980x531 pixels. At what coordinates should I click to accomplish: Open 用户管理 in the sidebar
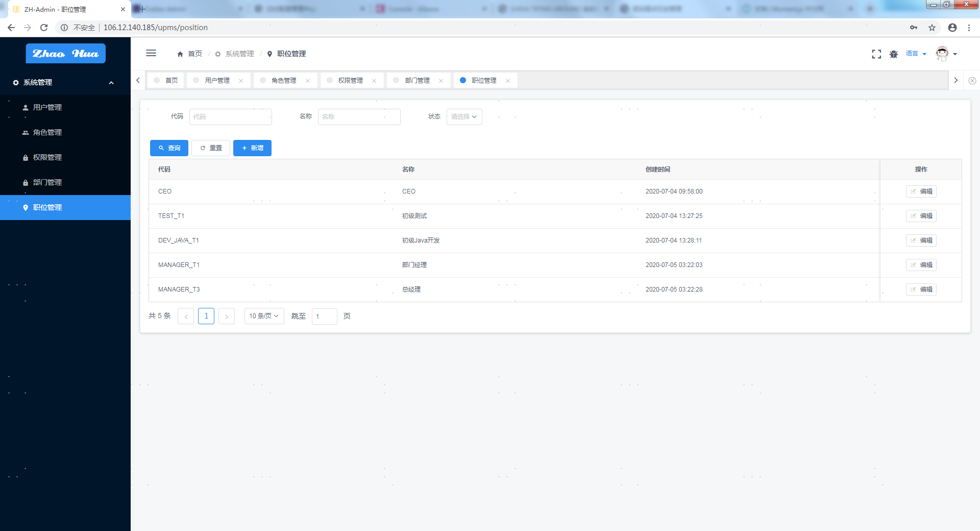[x=65, y=107]
